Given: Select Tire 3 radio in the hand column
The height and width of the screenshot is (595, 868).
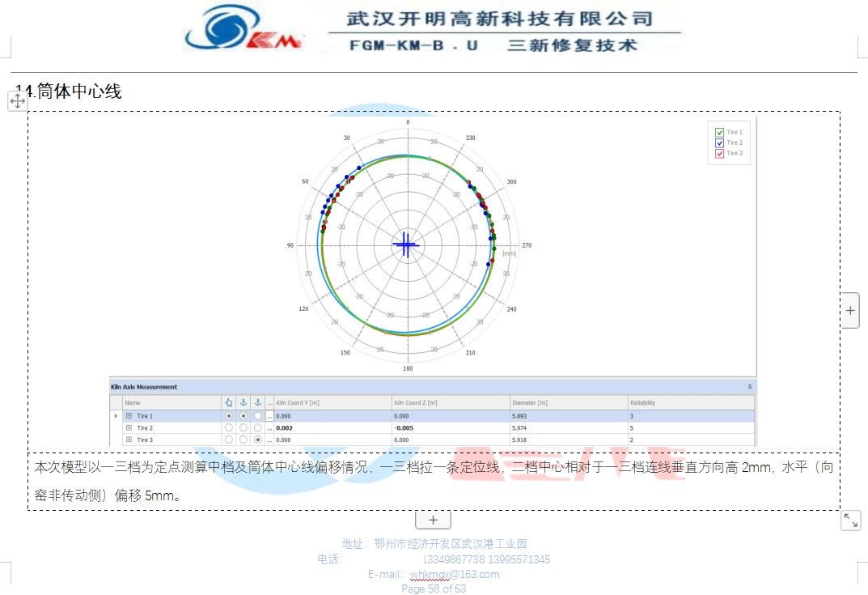Looking at the screenshot, I should click(x=229, y=440).
